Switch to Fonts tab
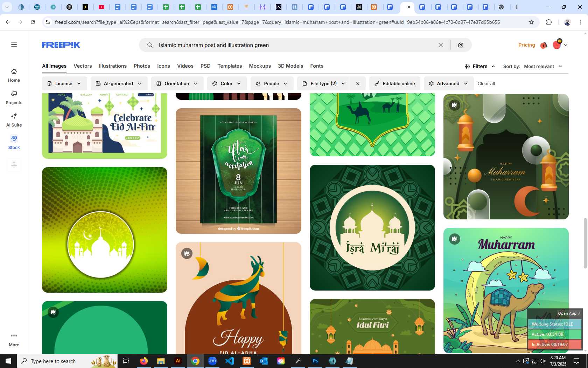The width and height of the screenshot is (588, 368). pyautogui.click(x=317, y=66)
